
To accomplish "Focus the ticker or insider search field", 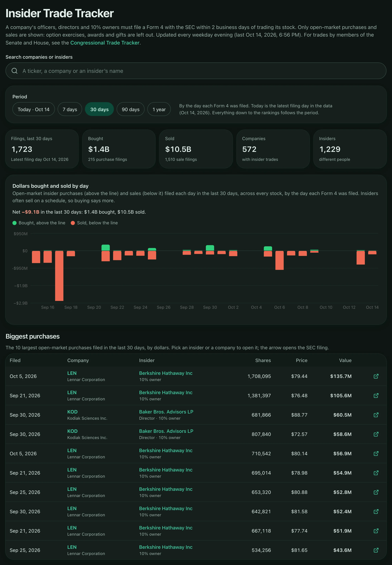I will click(x=196, y=71).
